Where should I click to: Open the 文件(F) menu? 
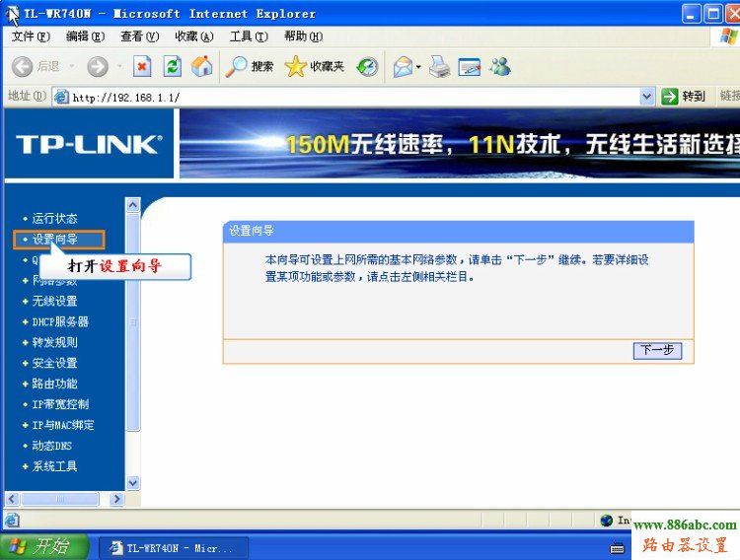point(31,36)
